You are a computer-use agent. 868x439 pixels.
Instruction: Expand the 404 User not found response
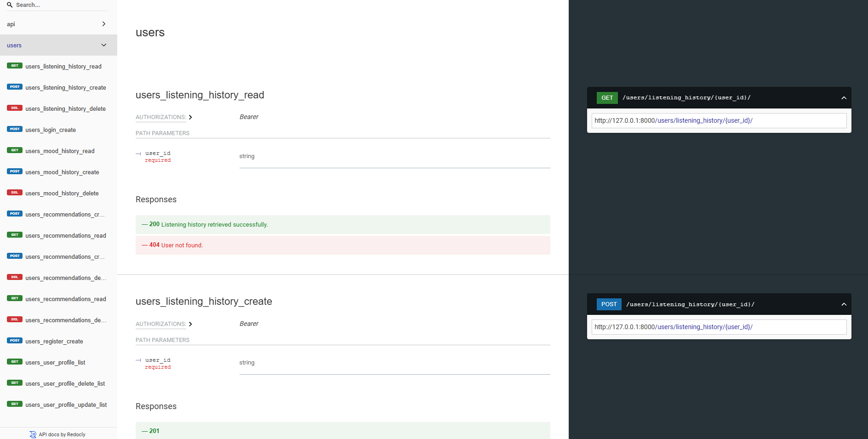[x=343, y=245]
